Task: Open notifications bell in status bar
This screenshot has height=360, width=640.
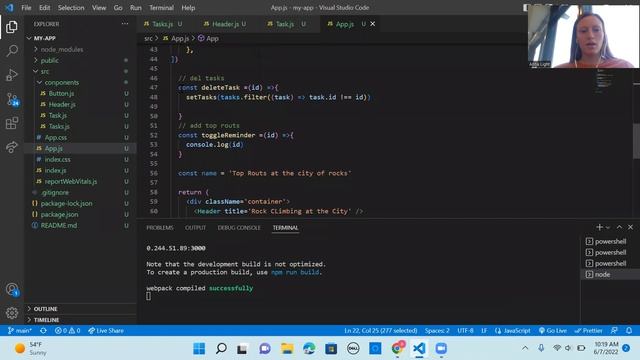Action: point(629,331)
